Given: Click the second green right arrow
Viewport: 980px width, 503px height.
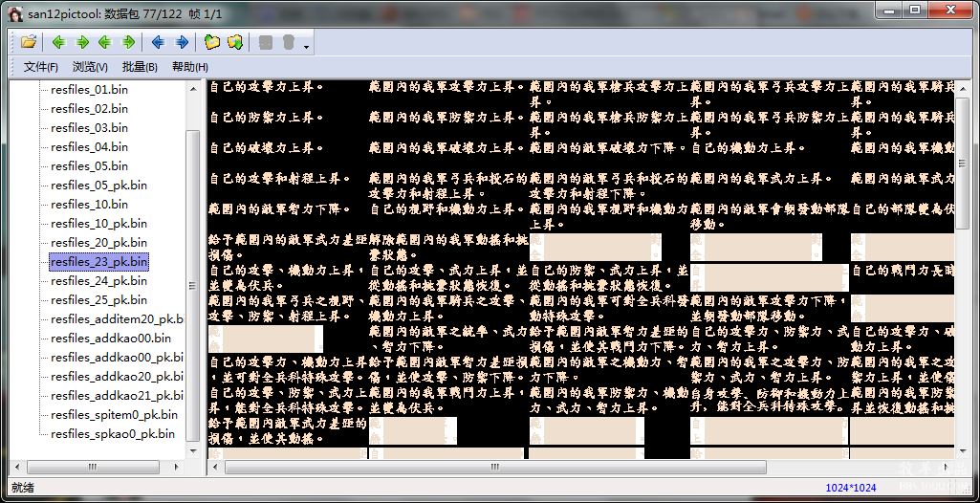Looking at the screenshot, I should point(128,42).
